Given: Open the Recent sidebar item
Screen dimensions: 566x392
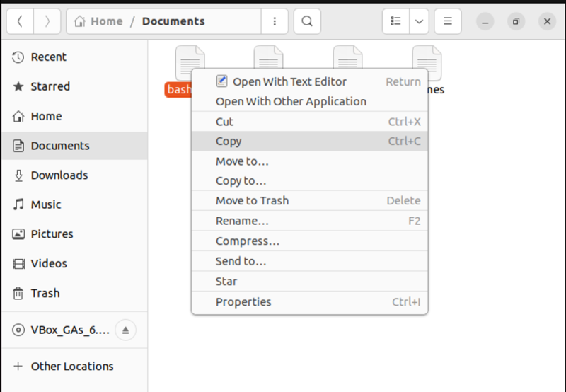Looking at the screenshot, I should 48,57.
